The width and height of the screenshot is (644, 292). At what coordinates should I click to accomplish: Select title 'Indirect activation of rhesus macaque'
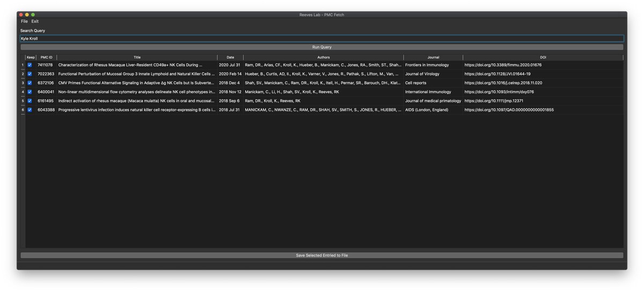coord(137,101)
